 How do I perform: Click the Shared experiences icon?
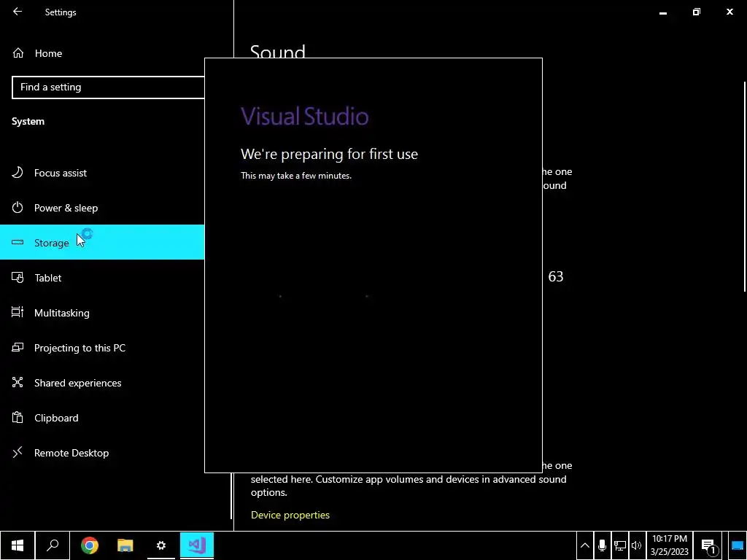pos(18,382)
